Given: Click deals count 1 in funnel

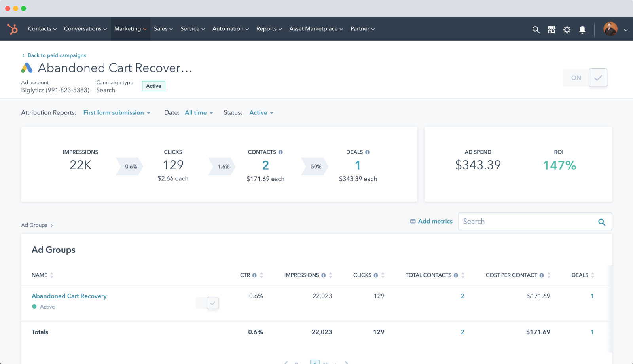Looking at the screenshot, I should [x=358, y=165].
